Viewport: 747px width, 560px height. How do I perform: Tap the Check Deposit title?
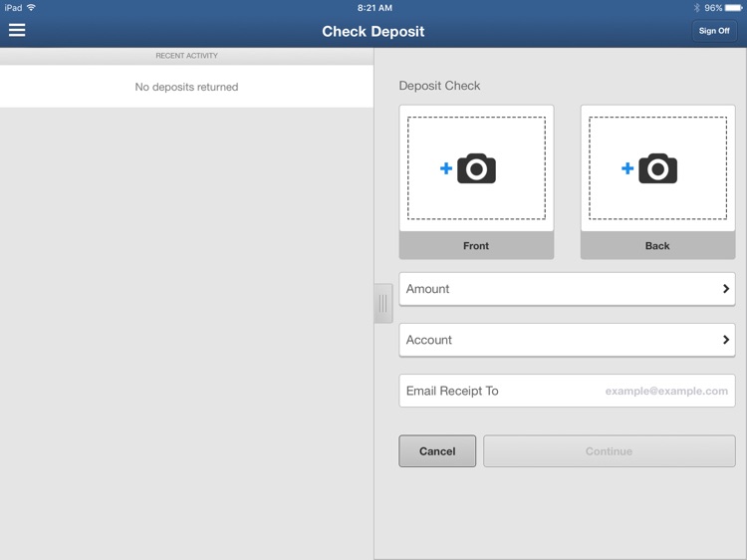point(373,32)
